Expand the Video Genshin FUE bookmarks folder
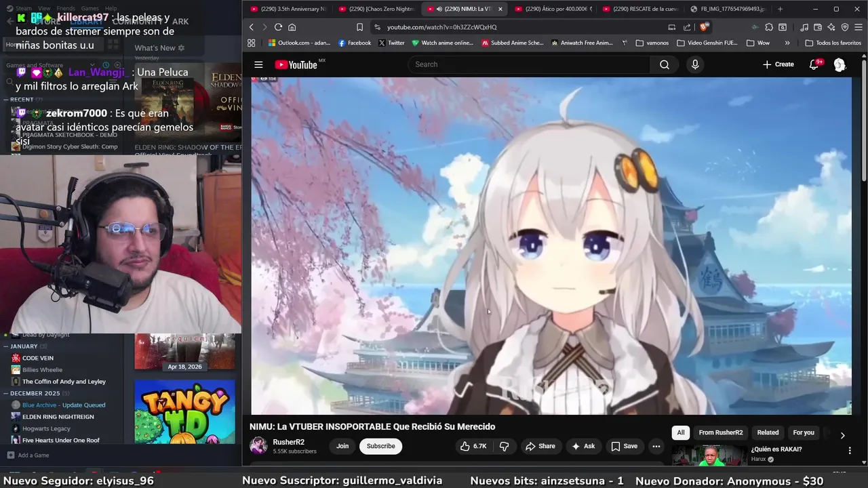Viewport: 868px width, 488px height. pos(707,43)
